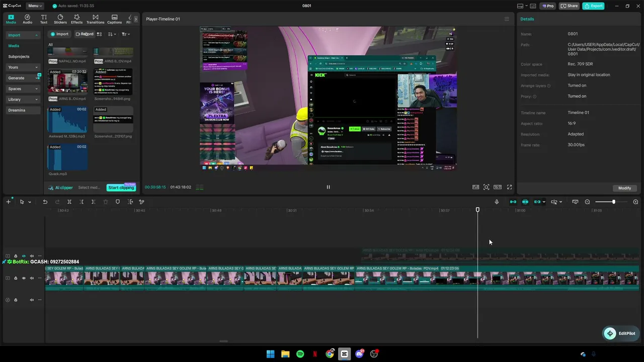Click the Modify button in Details

click(624, 188)
